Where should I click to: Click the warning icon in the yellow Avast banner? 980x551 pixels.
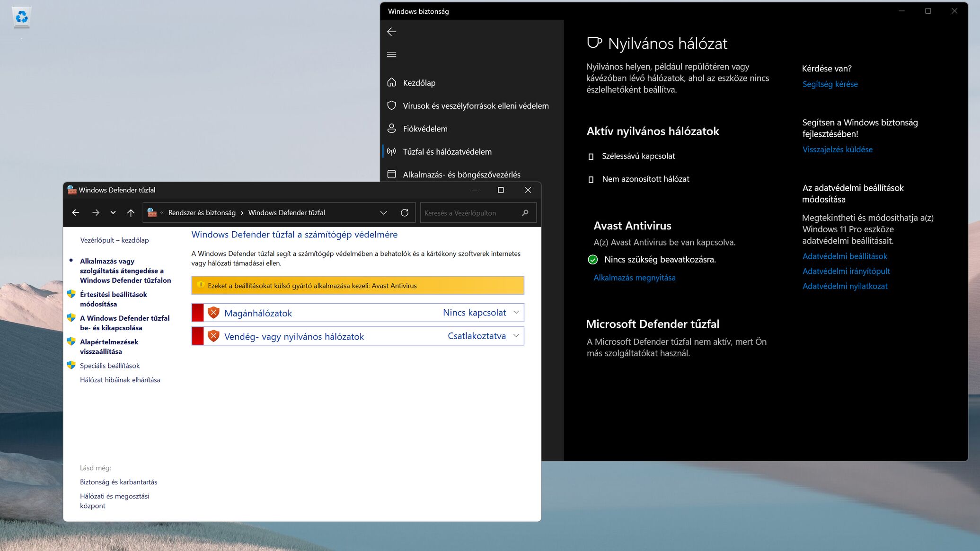coord(200,285)
